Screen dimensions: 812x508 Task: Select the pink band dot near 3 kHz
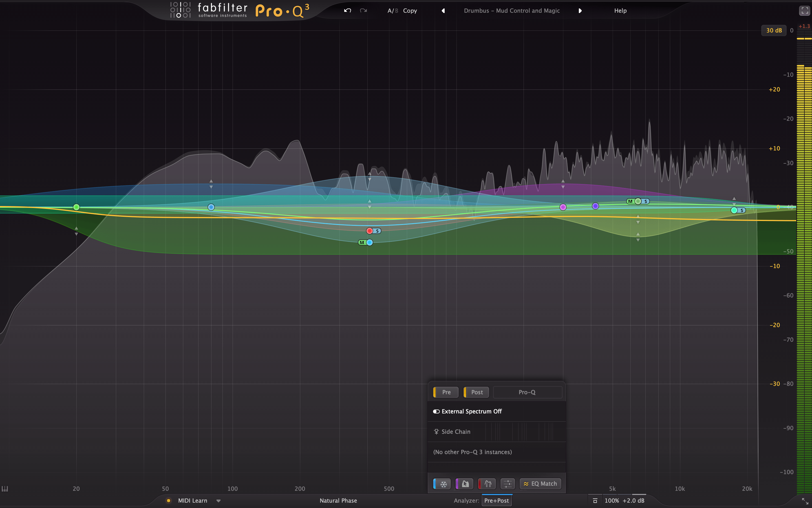point(563,207)
